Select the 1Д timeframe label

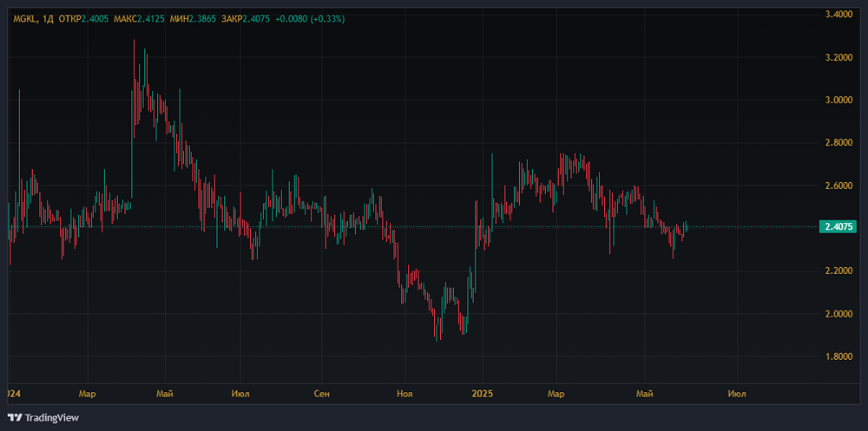click(47, 19)
